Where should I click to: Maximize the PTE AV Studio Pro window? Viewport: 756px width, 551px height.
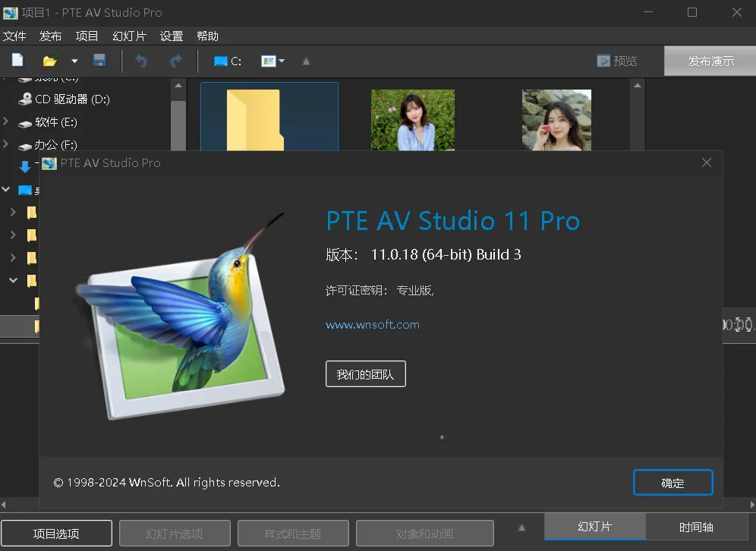click(692, 13)
